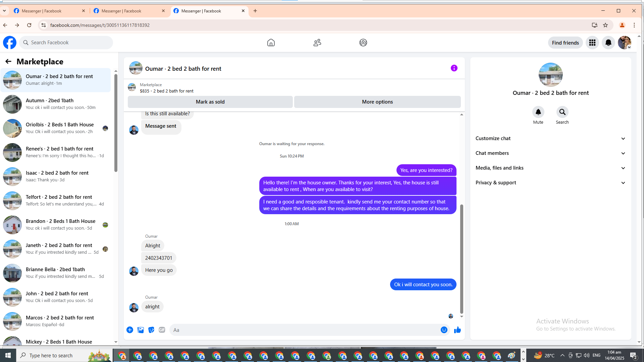This screenshot has height=362, width=644.
Task: Click the purple conversation info icon
Action: point(454,68)
